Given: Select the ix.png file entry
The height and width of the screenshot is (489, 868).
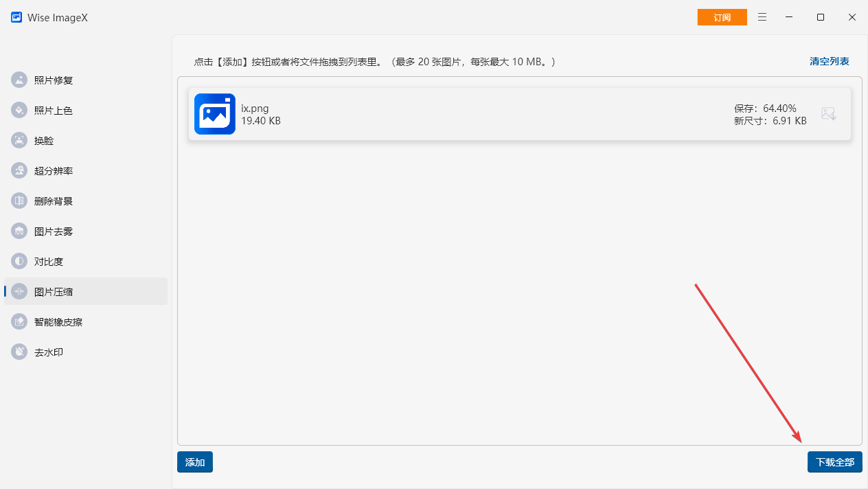Looking at the screenshot, I should point(481,114).
